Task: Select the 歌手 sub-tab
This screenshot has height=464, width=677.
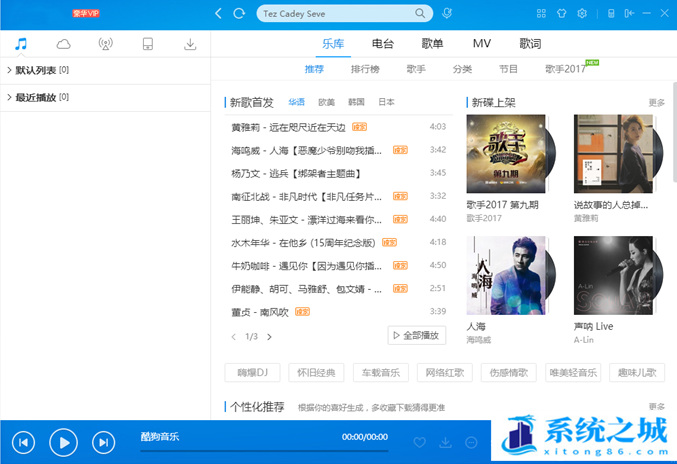Action: click(416, 69)
